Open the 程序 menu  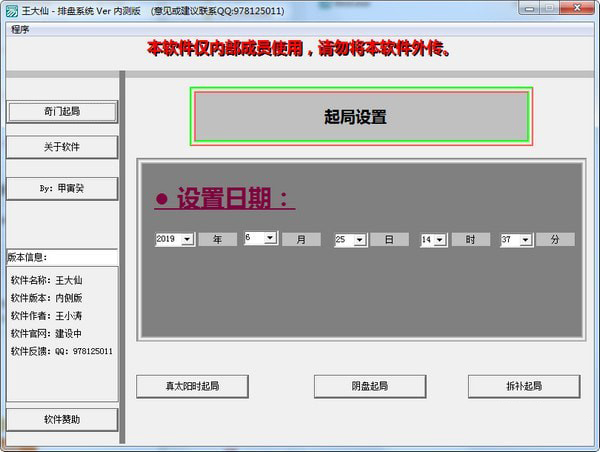[20, 29]
